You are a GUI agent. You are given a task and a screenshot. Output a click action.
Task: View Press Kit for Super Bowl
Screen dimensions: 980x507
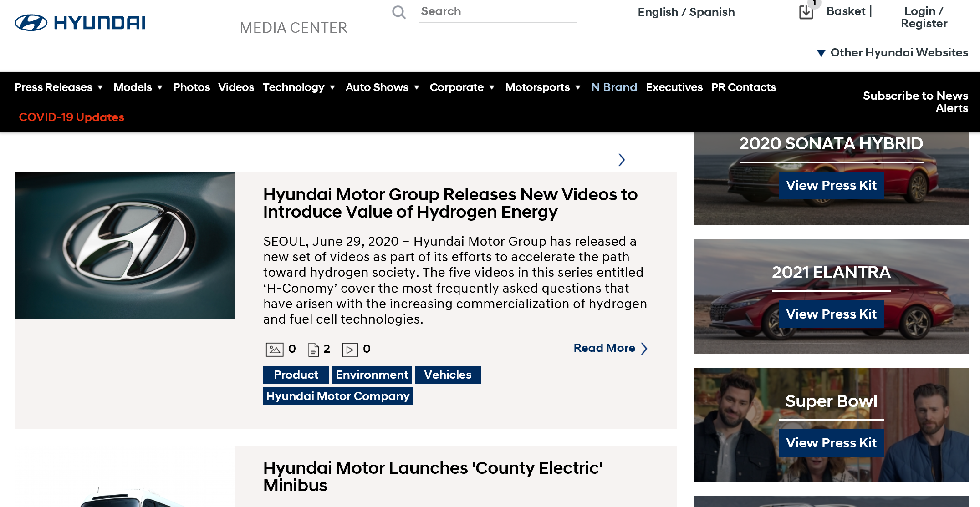coord(832,443)
